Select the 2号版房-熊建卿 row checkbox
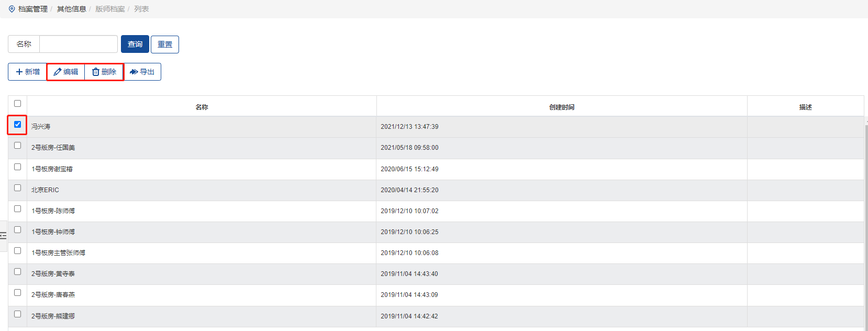Screen dimensions: 868x331 point(17,314)
